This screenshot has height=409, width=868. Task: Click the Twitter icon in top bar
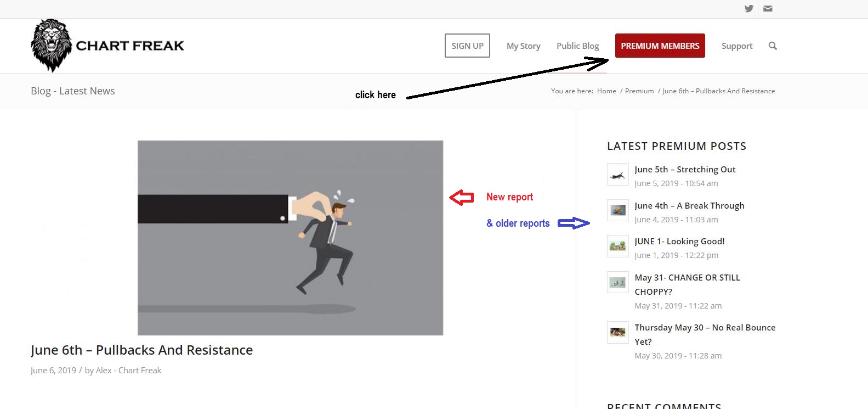tap(748, 9)
